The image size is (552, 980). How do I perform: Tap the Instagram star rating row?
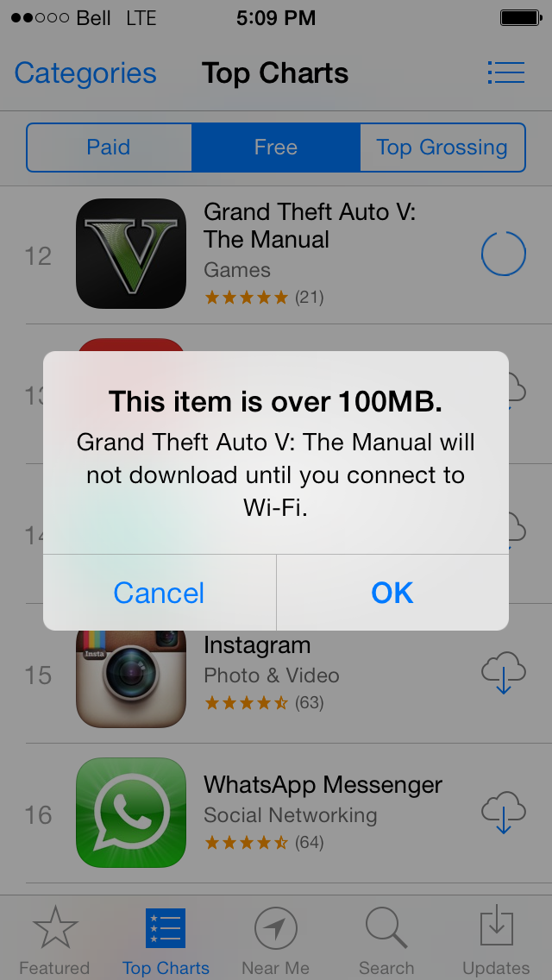click(x=264, y=703)
